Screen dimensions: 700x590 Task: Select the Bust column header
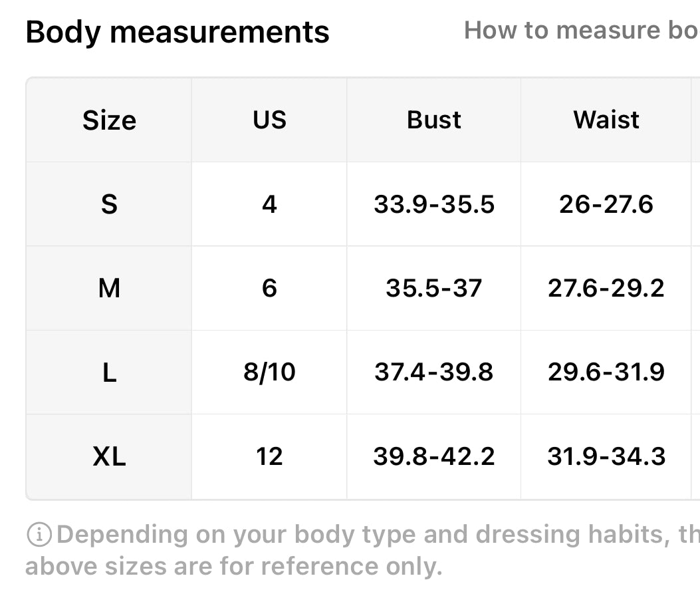pos(434,120)
